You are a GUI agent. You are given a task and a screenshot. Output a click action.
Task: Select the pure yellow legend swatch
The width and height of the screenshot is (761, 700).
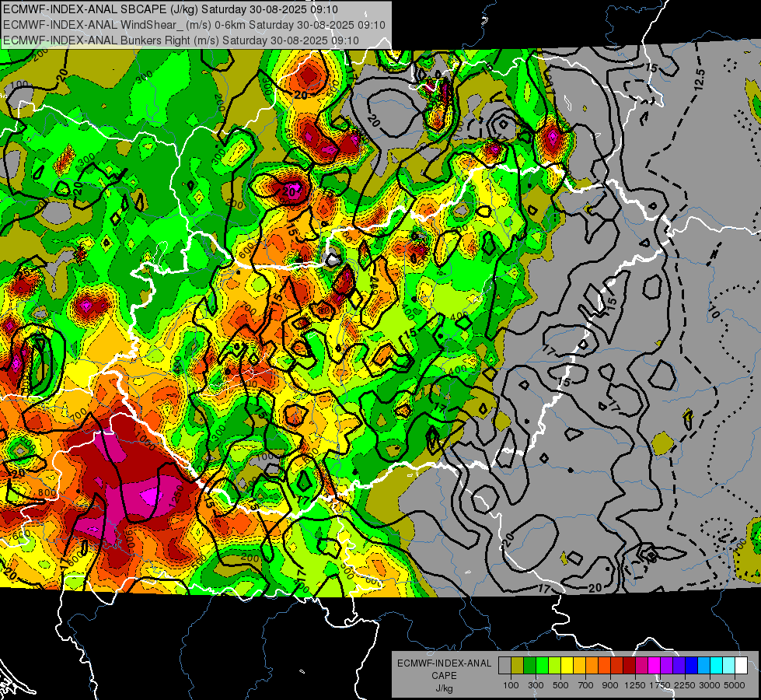coord(567,666)
